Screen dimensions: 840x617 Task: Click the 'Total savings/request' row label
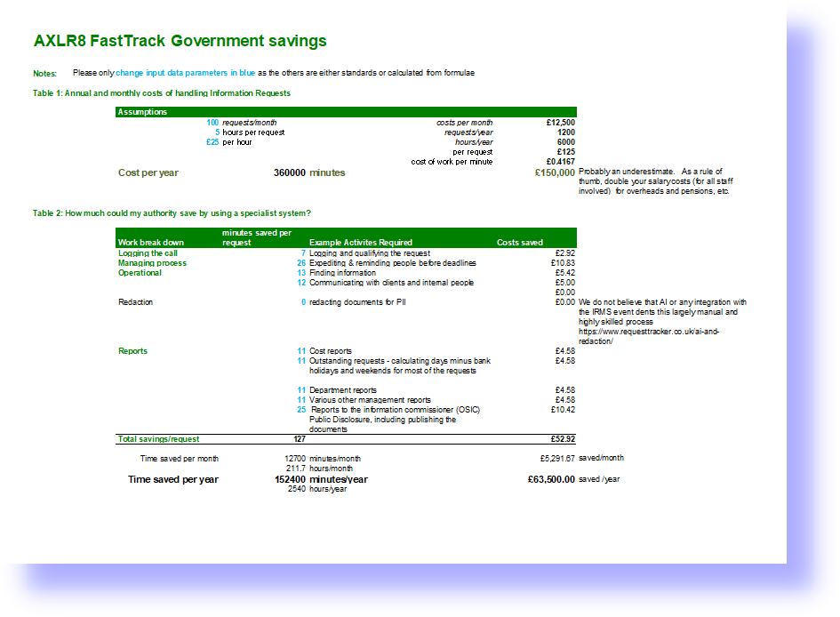[x=158, y=439]
